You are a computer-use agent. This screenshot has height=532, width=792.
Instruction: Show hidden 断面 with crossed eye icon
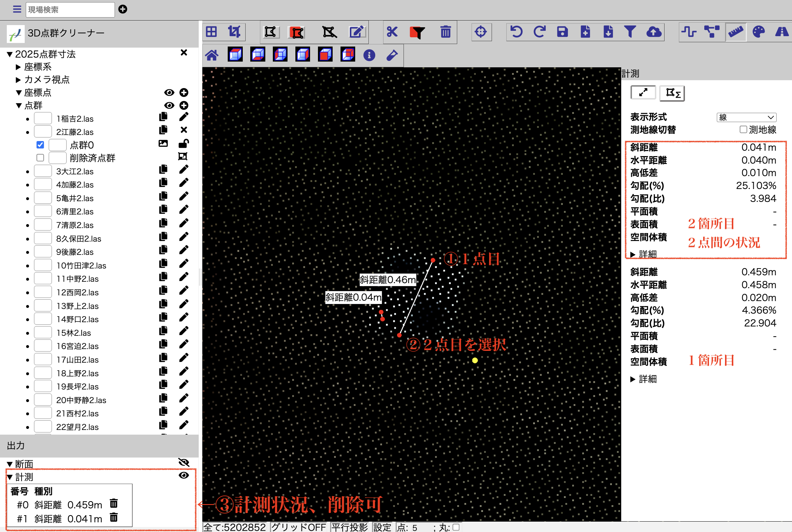coord(184,463)
